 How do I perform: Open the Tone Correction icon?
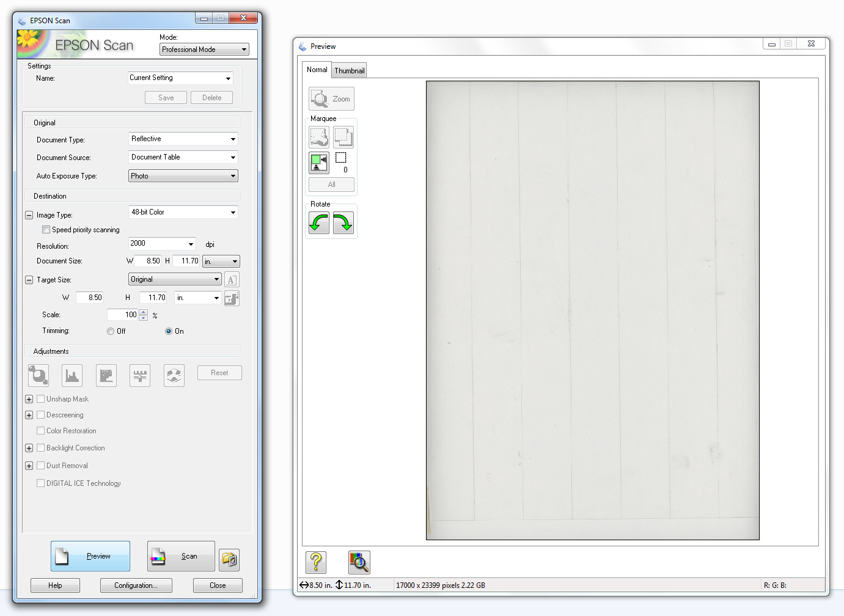106,375
